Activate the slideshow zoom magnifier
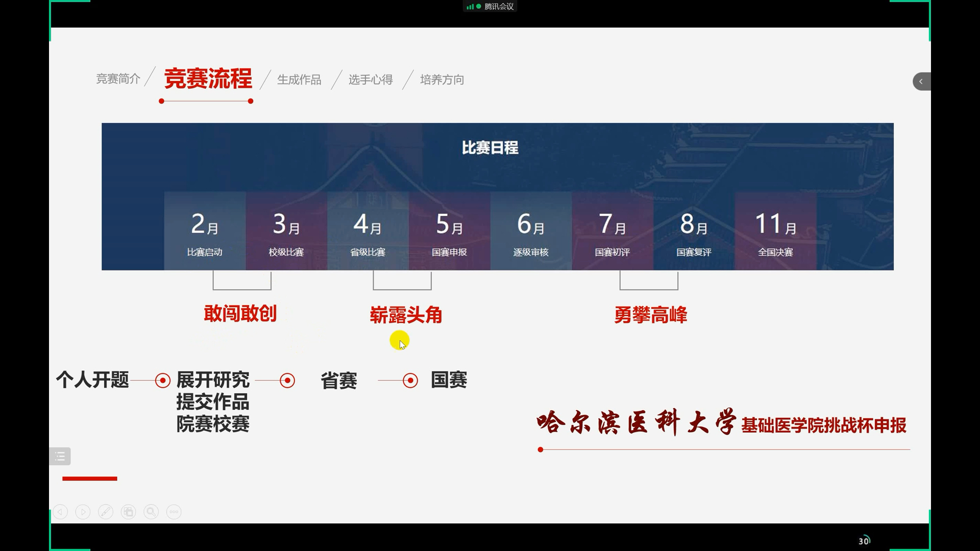Image resolution: width=980 pixels, height=551 pixels. [151, 512]
